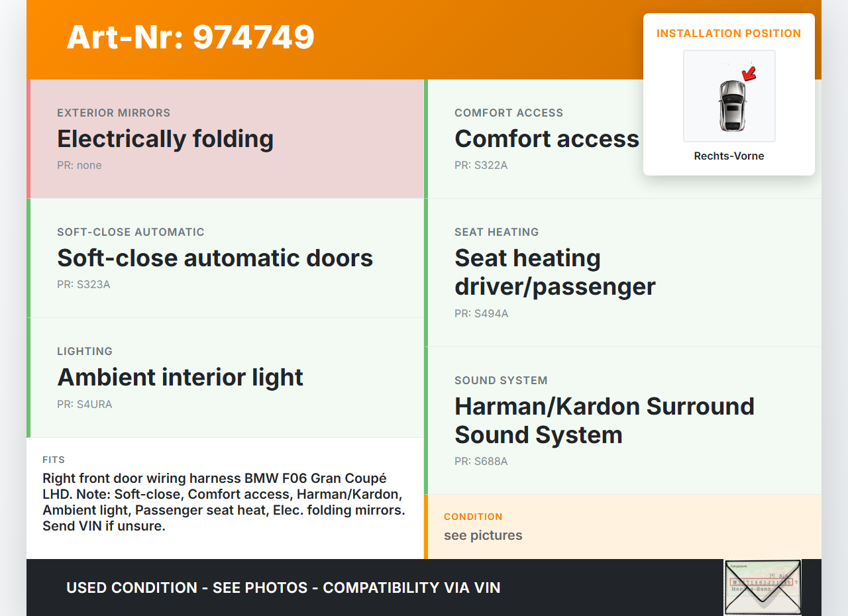The image size is (848, 616).
Task: Click the PR code S322A
Action: [481, 166]
